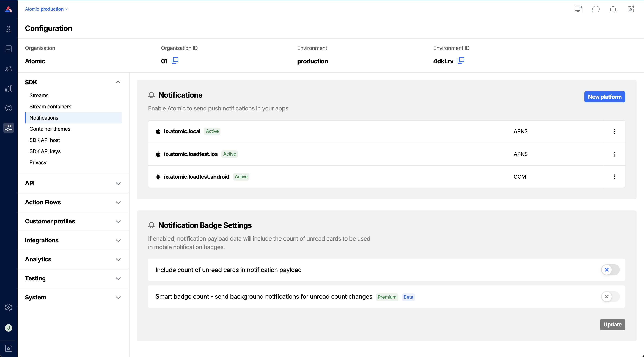This screenshot has height=357, width=644.
Task: Select the Analytics bar-chart sidebar icon
Action: 9,88
